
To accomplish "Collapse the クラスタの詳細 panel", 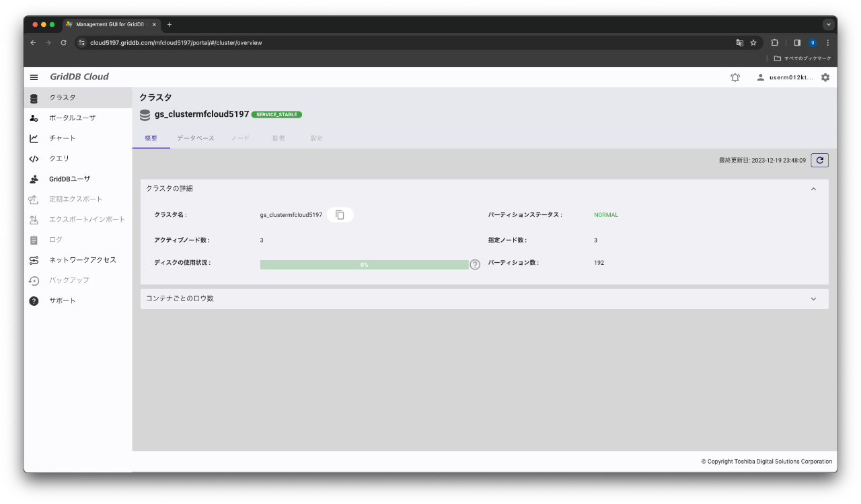I will click(x=813, y=189).
